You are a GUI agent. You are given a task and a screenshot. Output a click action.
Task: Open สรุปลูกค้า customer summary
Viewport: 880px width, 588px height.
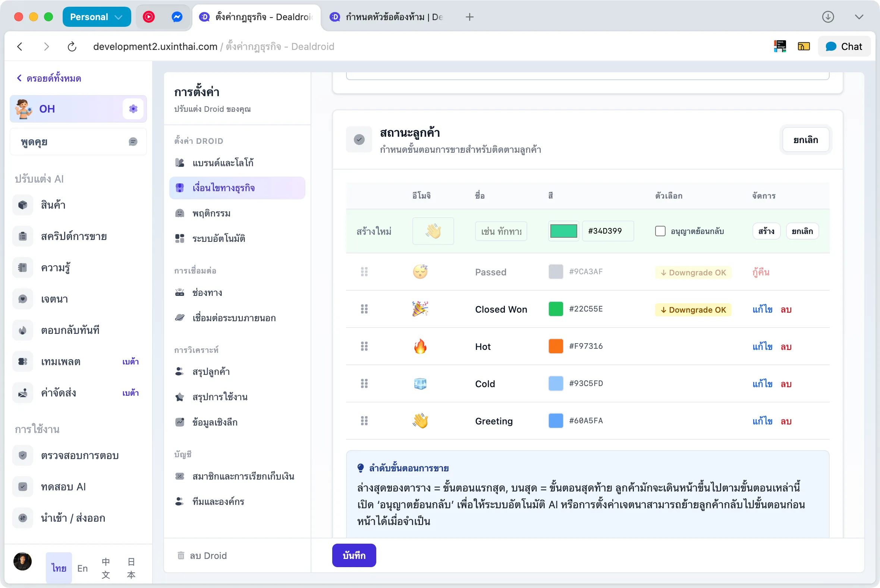tap(211, 372)
